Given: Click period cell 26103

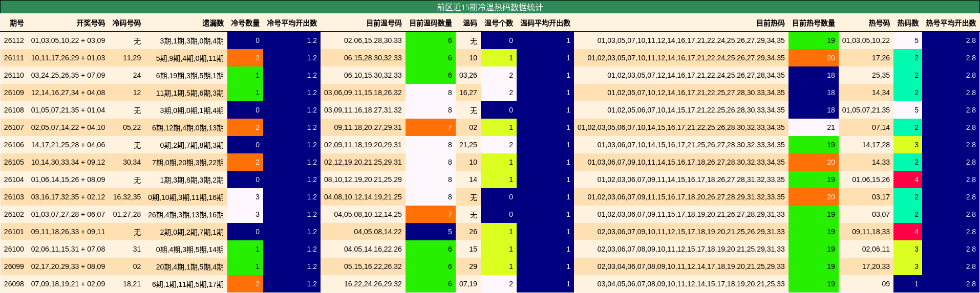Looking at the screenshot, I should tap(14, 197).
